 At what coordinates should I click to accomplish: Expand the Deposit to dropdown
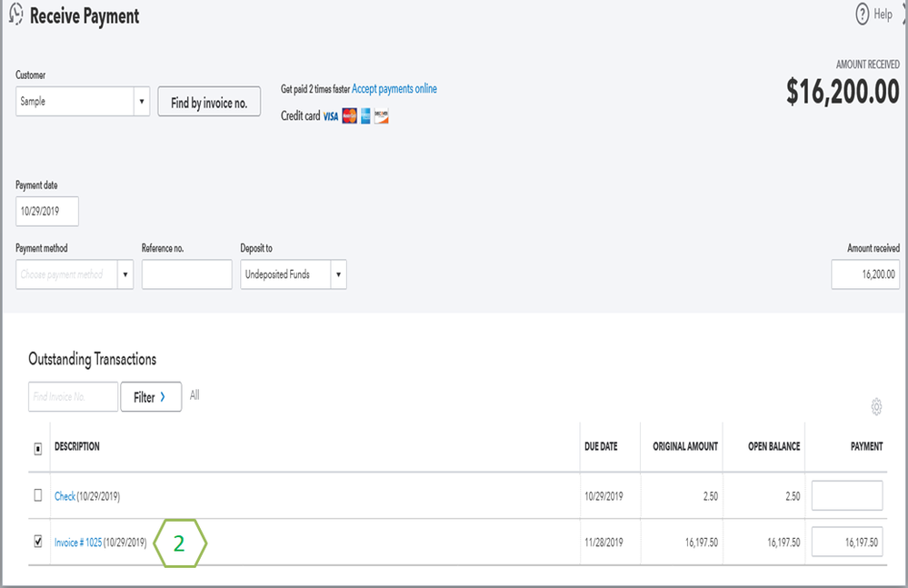click(x=338, y=274)
